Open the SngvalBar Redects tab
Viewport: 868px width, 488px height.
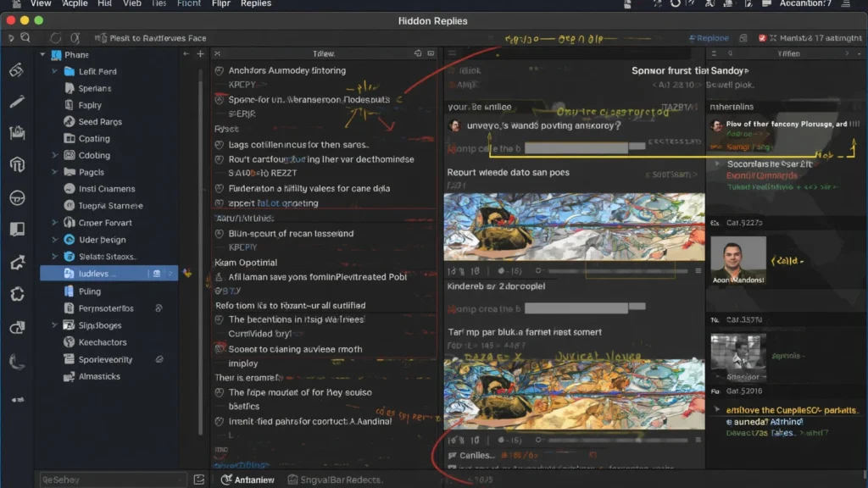pyautogui.click(x=334, y=480)
